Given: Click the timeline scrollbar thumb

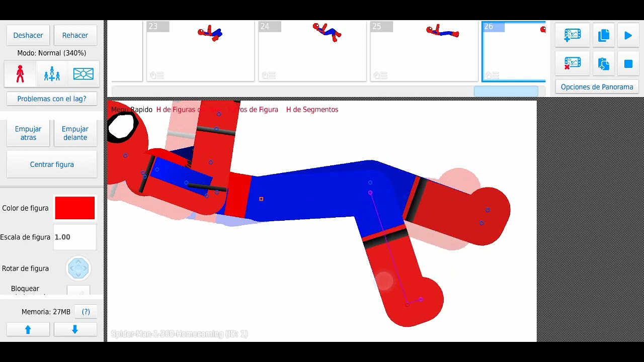Looking at the screenshot, I should pyautogui.click(x=506, y=91).
